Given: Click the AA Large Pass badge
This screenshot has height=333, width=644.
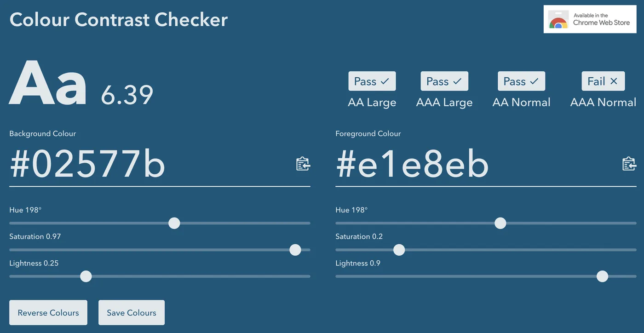Looking at the screenshot, I should [372, 81].
